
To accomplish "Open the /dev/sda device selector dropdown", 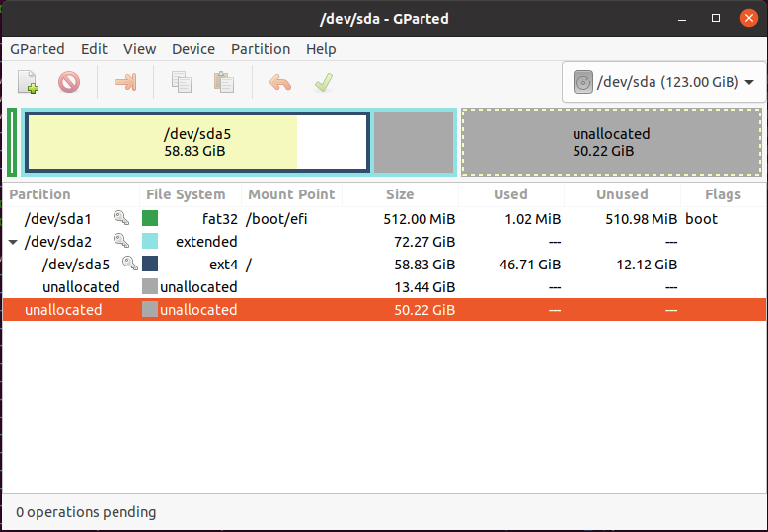I will [x=664, y=82].
